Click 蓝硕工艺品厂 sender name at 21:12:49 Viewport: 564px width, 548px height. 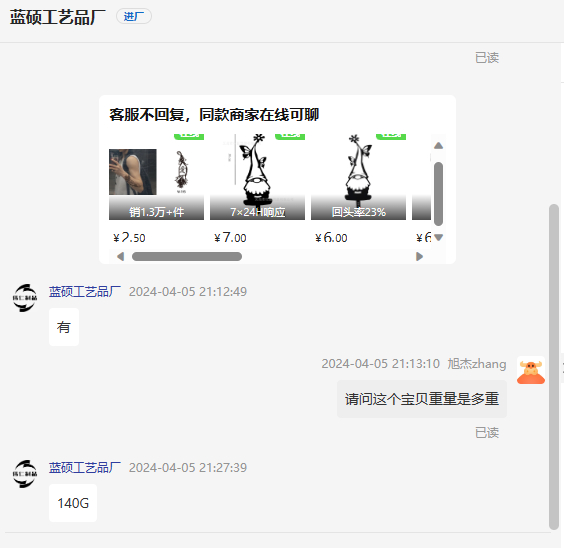pos(85,292)
